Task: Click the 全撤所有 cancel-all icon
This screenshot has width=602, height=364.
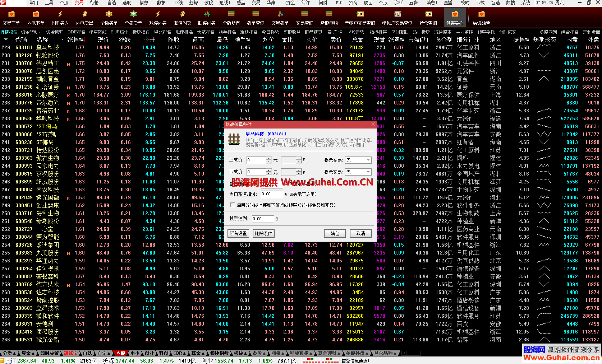Action: point(231,18)
